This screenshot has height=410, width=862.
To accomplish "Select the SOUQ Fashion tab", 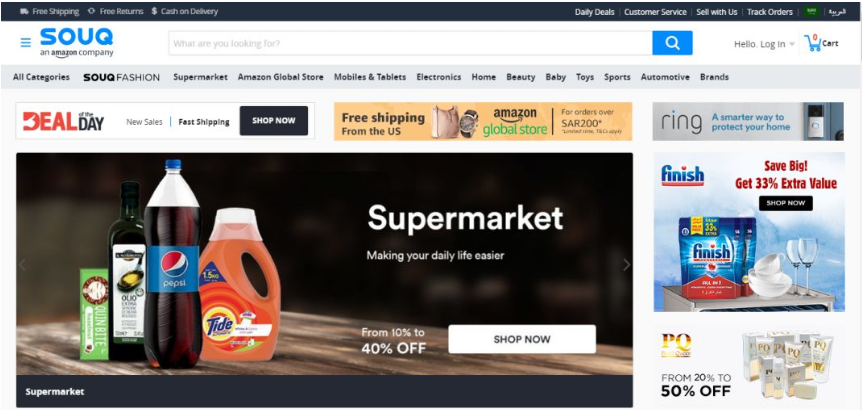I will [121, 77].
